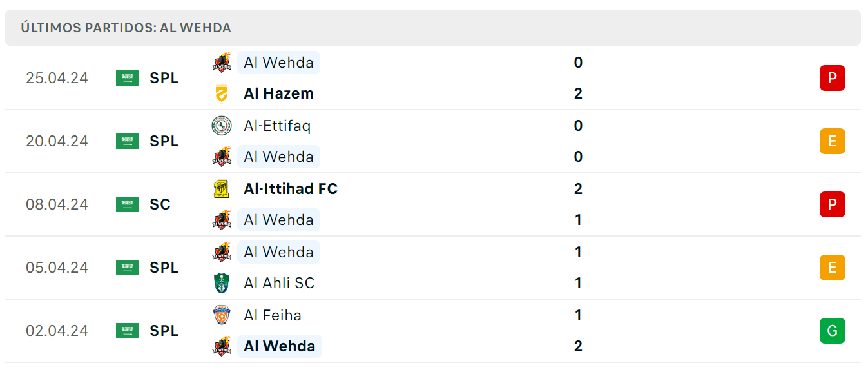Viewport: 868px width, 372px height.
Task: Click the Al Hazem team crest icon
Action: [222, 93]
